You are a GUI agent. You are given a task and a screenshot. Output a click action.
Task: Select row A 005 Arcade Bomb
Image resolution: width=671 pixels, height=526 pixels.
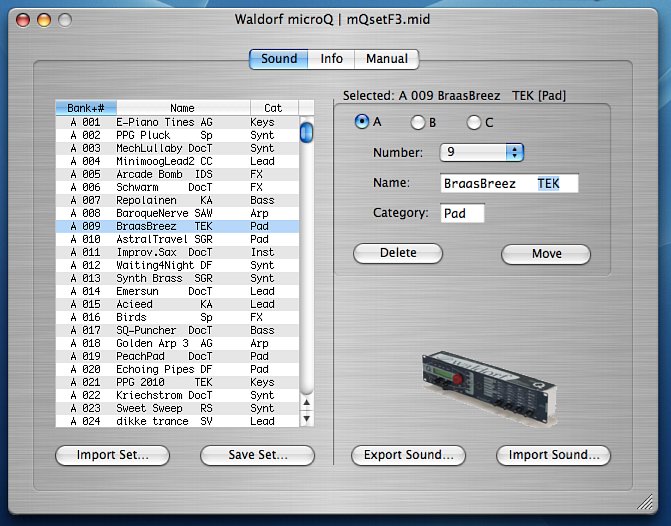pos(177,174)
